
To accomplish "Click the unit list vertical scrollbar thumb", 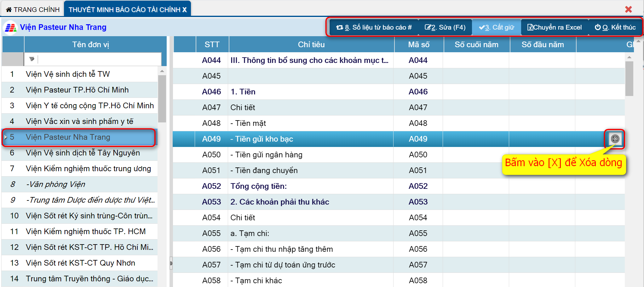I will click(162, 98).
